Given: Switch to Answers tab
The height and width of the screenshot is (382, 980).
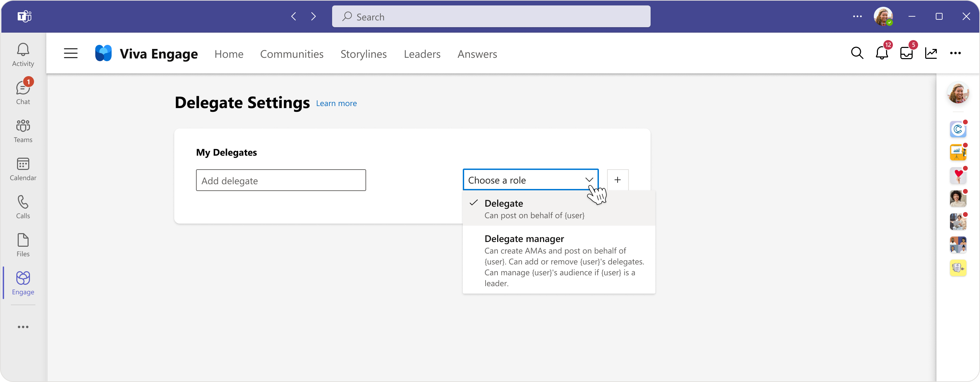Looking at the screenshot, I should click(477, 53).
